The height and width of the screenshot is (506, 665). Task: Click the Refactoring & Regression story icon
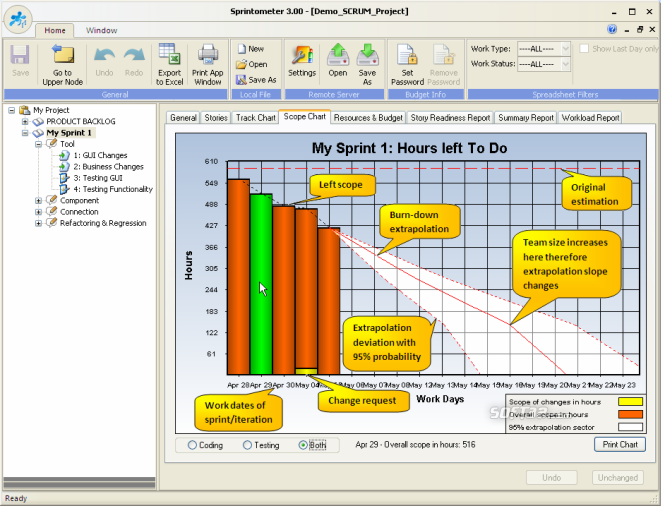(x=52, y=222)
